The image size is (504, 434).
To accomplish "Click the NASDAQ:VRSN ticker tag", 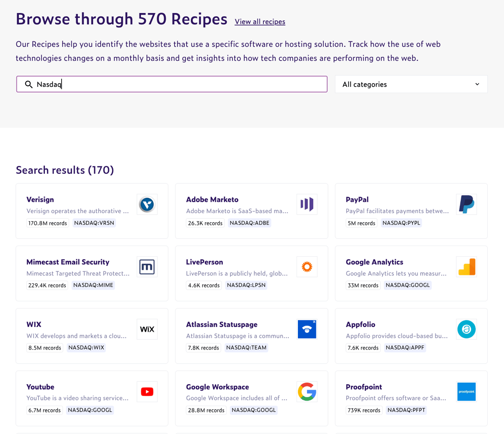I will click(x=94, y=223).
